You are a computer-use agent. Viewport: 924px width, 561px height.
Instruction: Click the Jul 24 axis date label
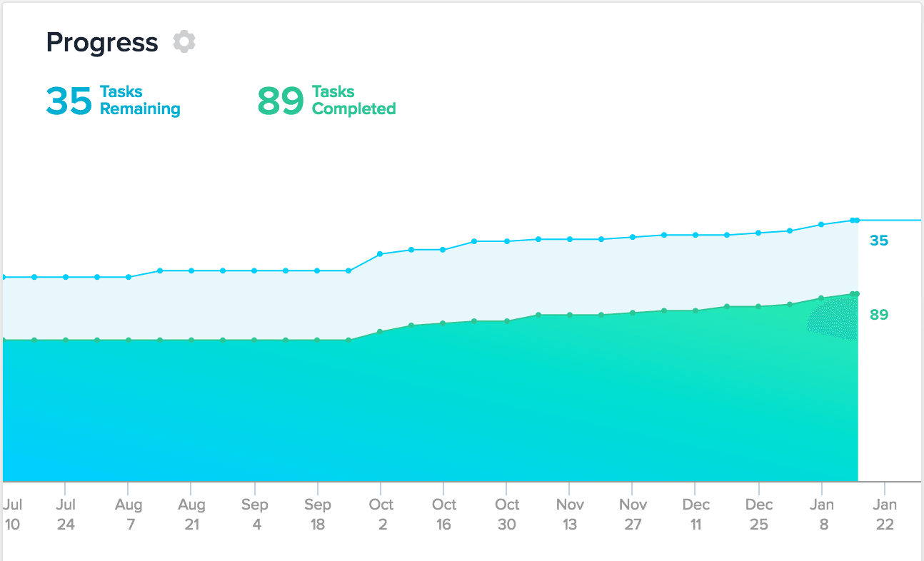65,515
